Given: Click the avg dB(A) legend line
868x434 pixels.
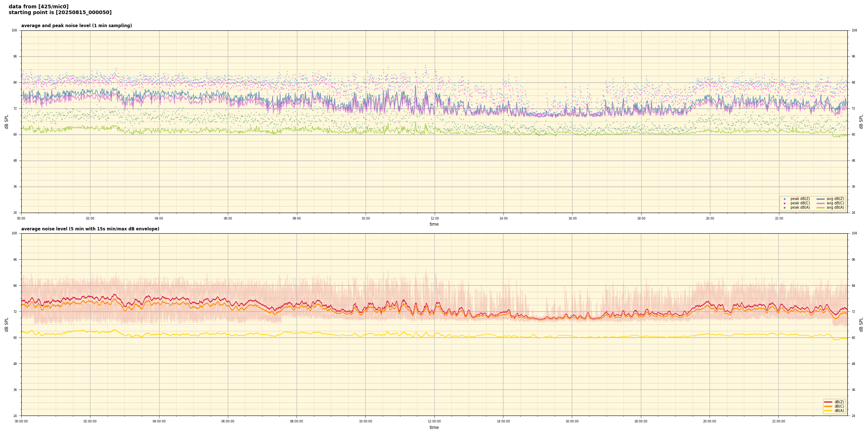Looking at the screenshot, I should click(821, 208).
